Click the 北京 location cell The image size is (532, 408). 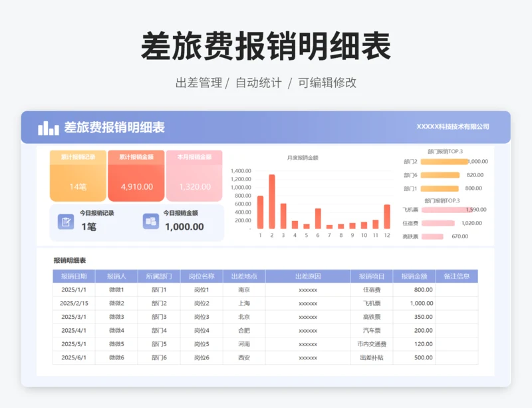(244, 317)
